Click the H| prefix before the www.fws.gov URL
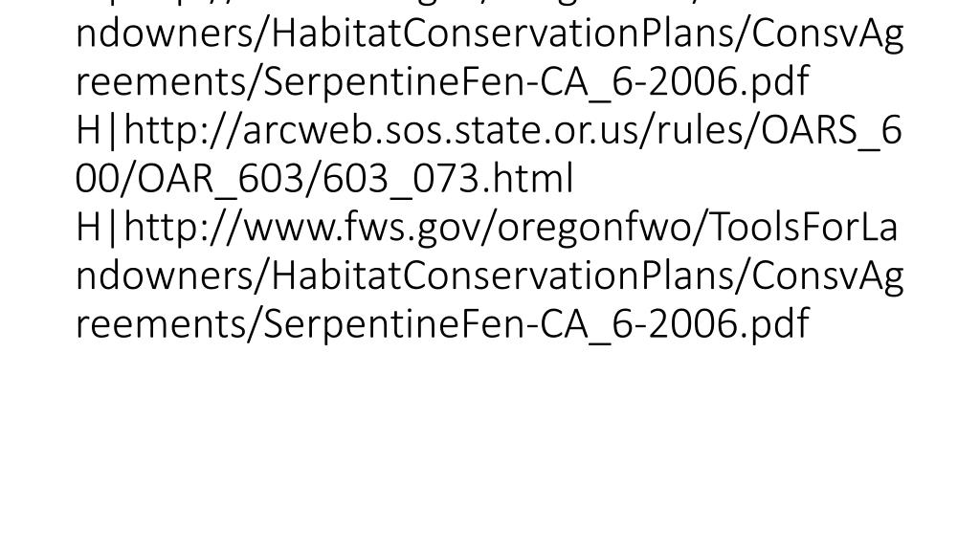The image size is (980, 551). [x=99, y=227]
